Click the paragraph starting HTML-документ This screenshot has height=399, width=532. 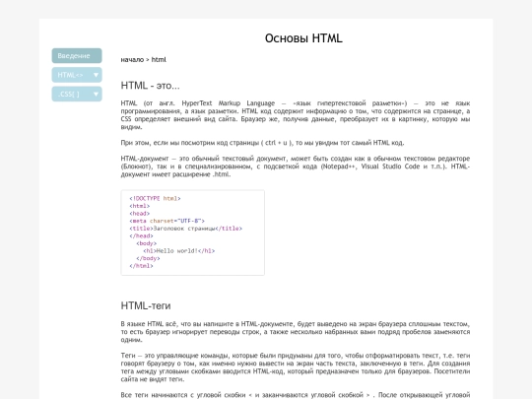(296, 166)
